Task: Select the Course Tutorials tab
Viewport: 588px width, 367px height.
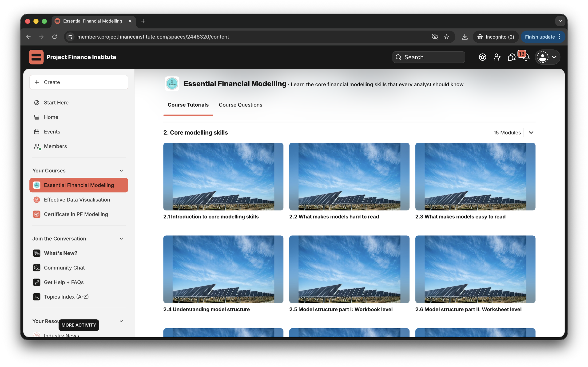Action: click(188, 105)
